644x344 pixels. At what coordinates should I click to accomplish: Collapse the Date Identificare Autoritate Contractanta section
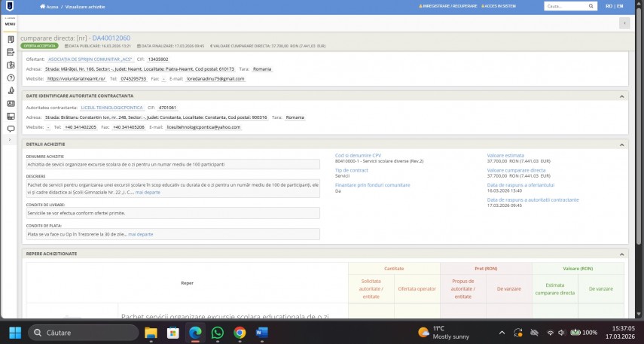pos(623,96)
